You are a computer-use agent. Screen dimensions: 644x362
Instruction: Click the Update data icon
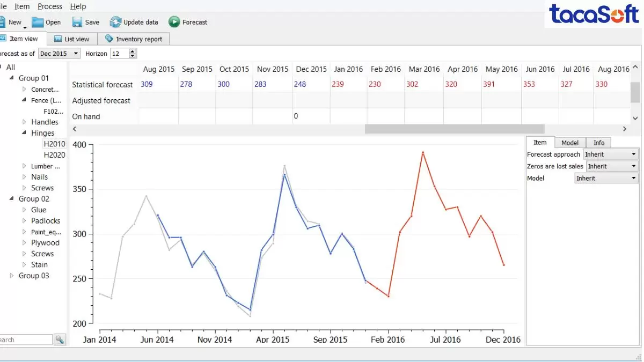coord(115,22)
